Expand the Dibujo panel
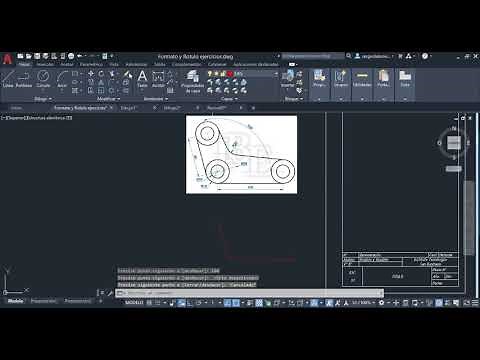Screen dimensions: 480x360 point(43,99)
